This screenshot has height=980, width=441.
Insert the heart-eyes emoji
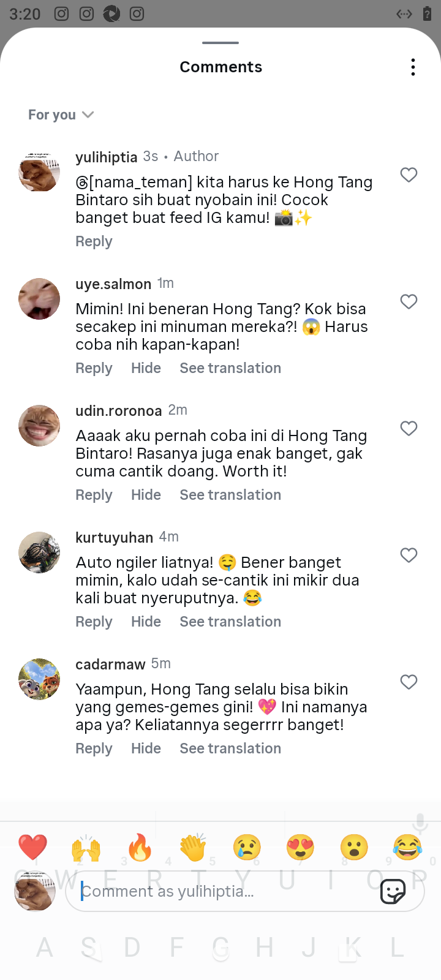click(x=300, y=848)
